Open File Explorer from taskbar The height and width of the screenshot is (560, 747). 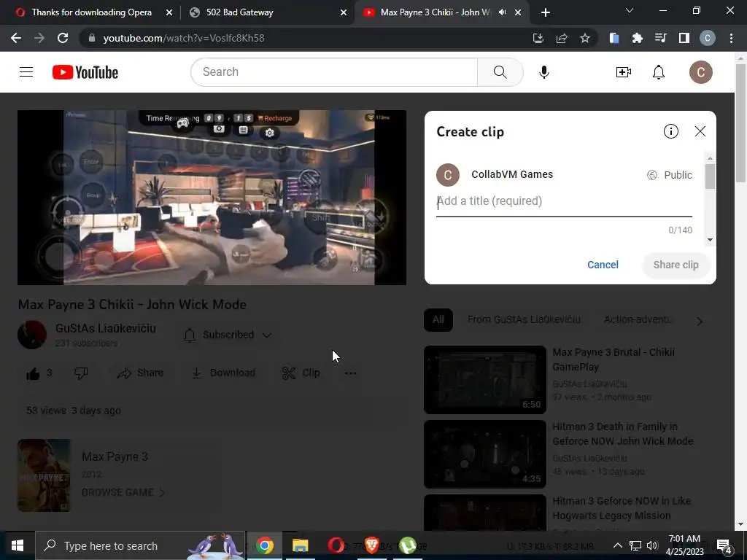[300, 545]
